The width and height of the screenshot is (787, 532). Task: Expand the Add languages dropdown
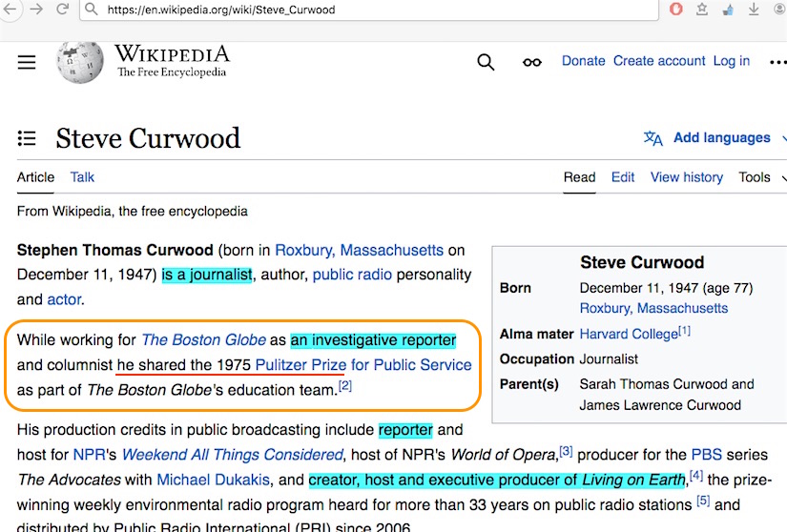click(x=711, y=138)
